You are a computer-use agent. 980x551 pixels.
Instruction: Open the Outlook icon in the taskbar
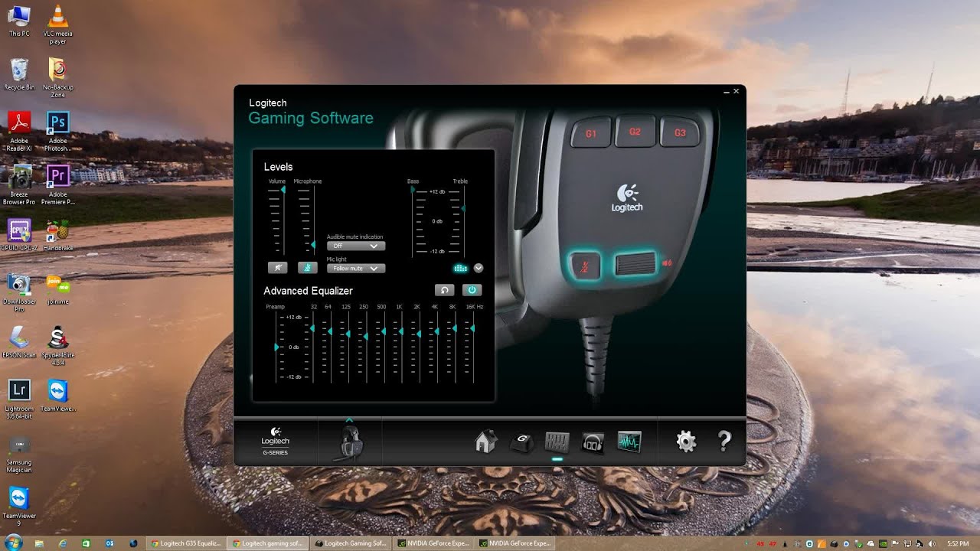pyautogui.click(x=109, y=543)
